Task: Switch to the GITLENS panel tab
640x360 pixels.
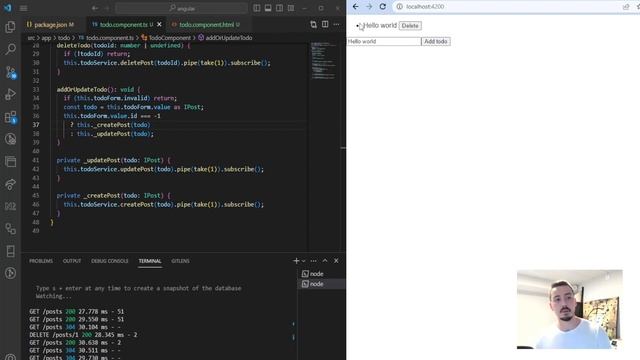Action: pyautogui.click(x=180, y=261)
